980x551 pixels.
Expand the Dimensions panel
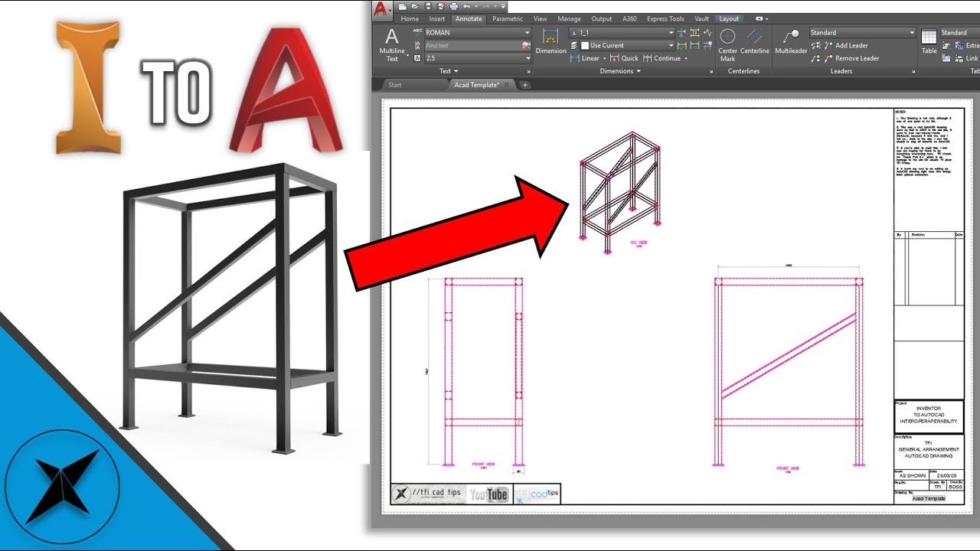[x=620, y=71]
